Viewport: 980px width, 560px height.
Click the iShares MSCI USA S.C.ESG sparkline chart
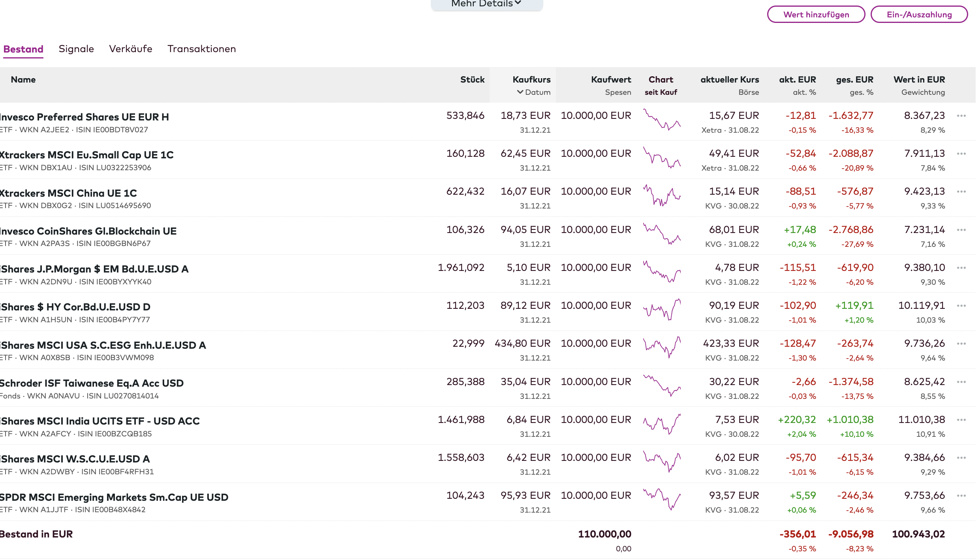pyautogui.click(x=662, y=348)
